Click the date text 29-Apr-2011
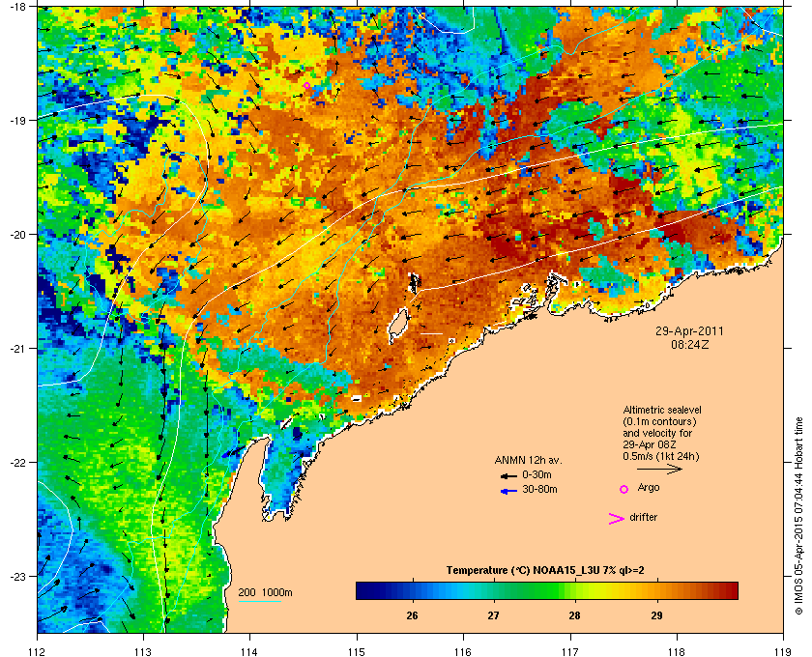This screenshot has width=812, height=657. 689,330
